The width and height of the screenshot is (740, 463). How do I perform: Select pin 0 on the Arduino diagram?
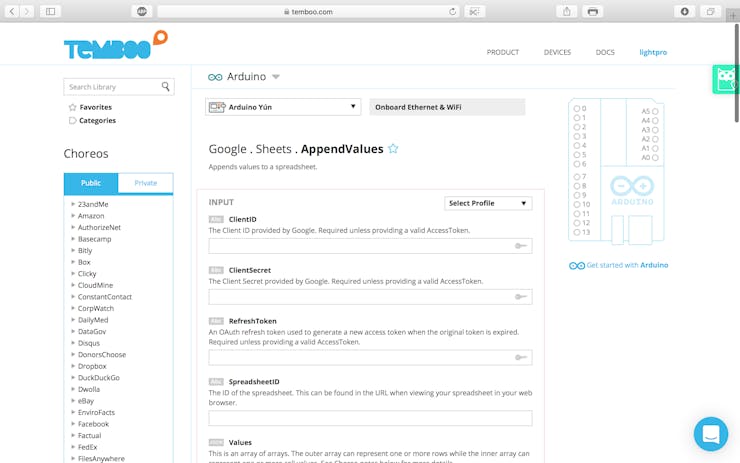(x=577, y=109)
